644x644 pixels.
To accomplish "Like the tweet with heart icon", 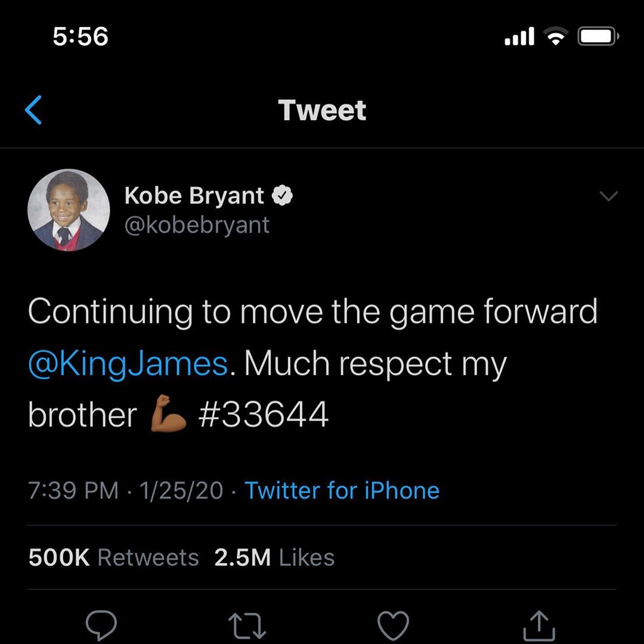I will (x=393, y=626).
